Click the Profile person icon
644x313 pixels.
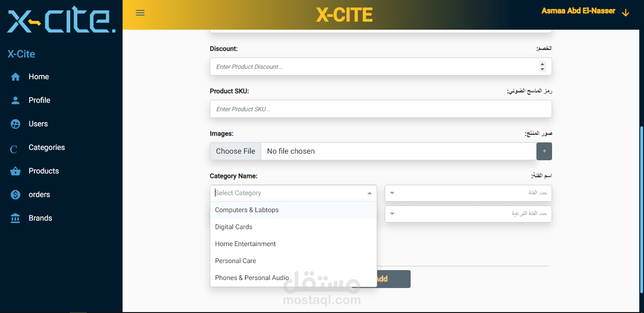coord(16,100)
